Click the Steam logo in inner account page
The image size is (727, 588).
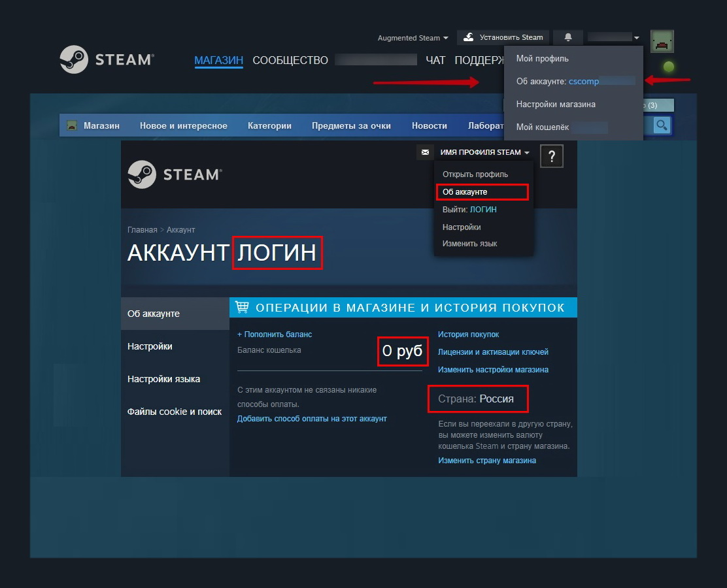click(175, 174)
